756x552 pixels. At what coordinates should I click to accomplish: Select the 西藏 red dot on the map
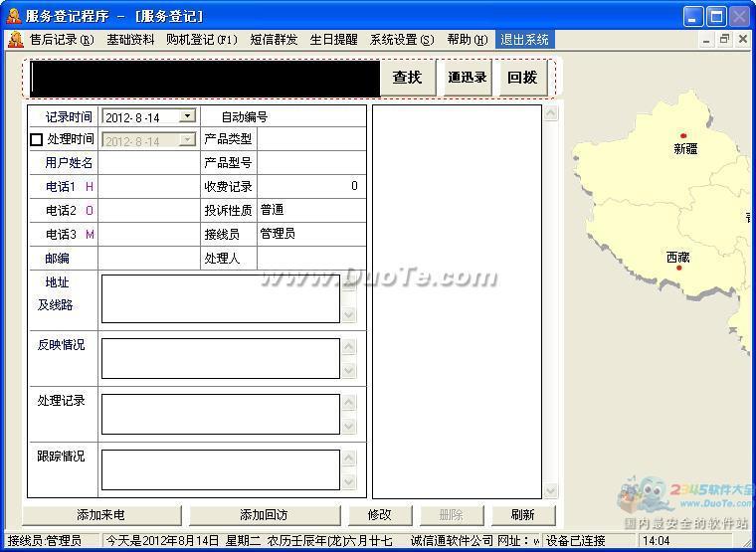tap(679, 268)
